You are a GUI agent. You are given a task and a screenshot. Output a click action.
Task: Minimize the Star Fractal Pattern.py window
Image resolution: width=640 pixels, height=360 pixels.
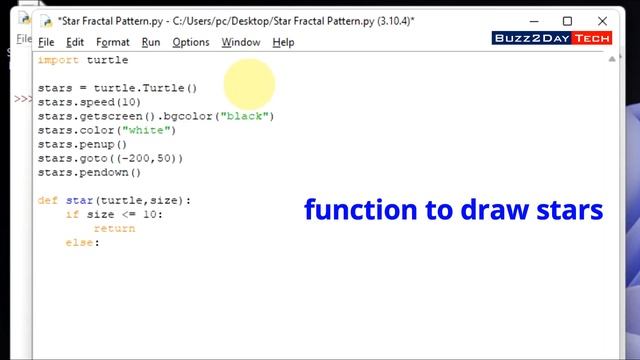(x=534, y=21)
